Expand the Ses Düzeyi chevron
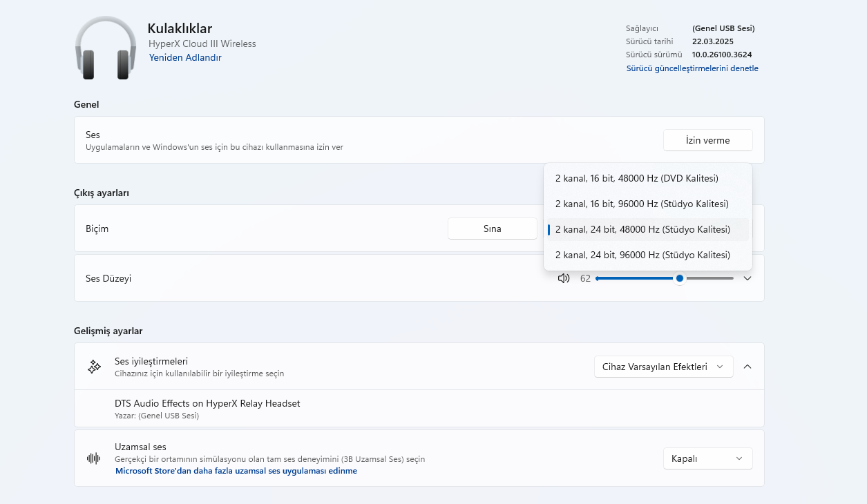Screen dimensions: 867x504 coord(747,278)
